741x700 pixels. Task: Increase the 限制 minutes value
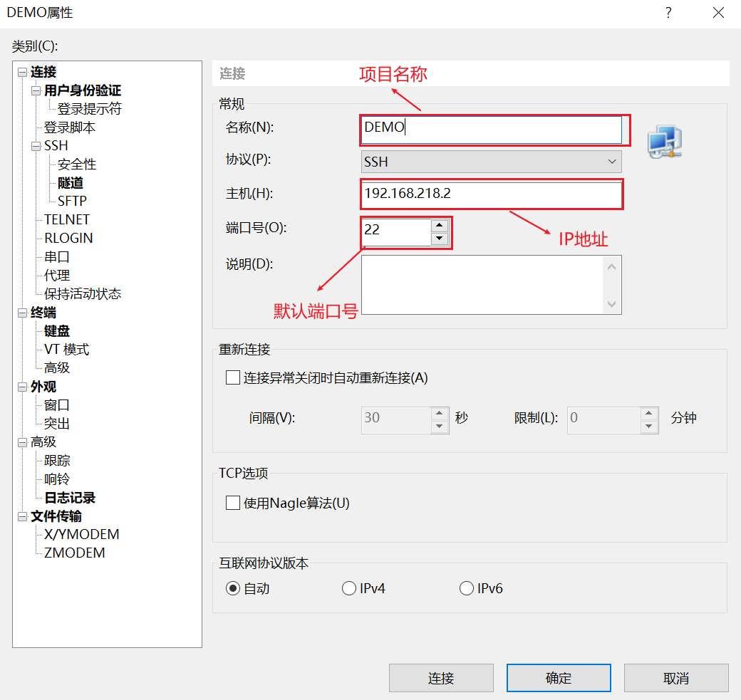tap(649, 413)
